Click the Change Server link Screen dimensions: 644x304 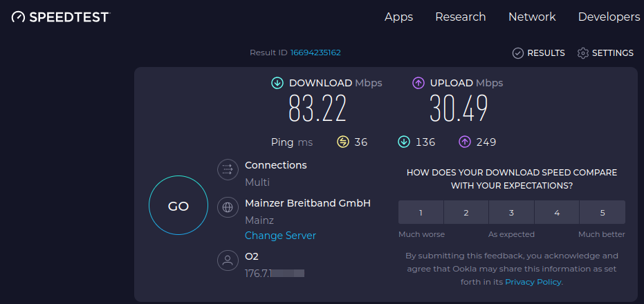coord(280,236)
